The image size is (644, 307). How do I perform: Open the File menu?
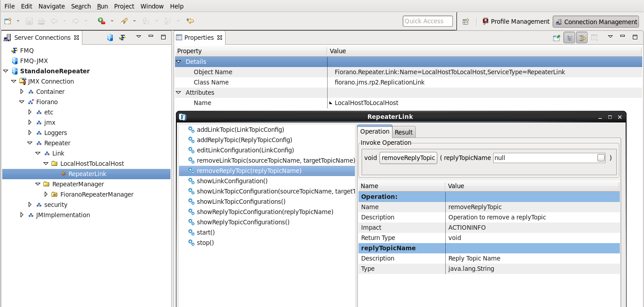click(9, 6)
